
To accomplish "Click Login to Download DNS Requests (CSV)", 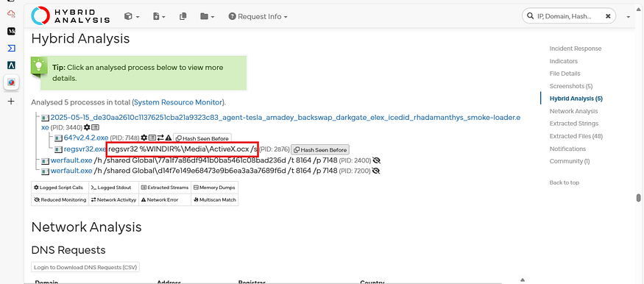I will click(x=85, y=267).
